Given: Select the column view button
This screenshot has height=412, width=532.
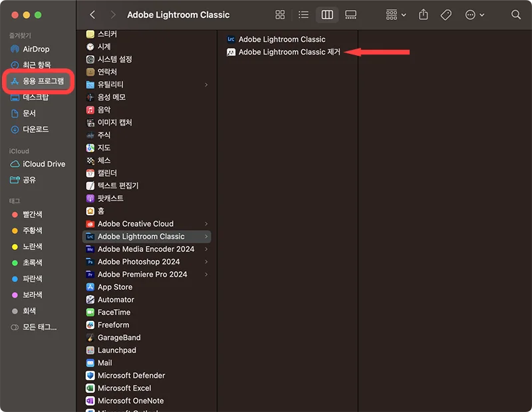Looking at the screenshot, I should (x=327, y=15).
